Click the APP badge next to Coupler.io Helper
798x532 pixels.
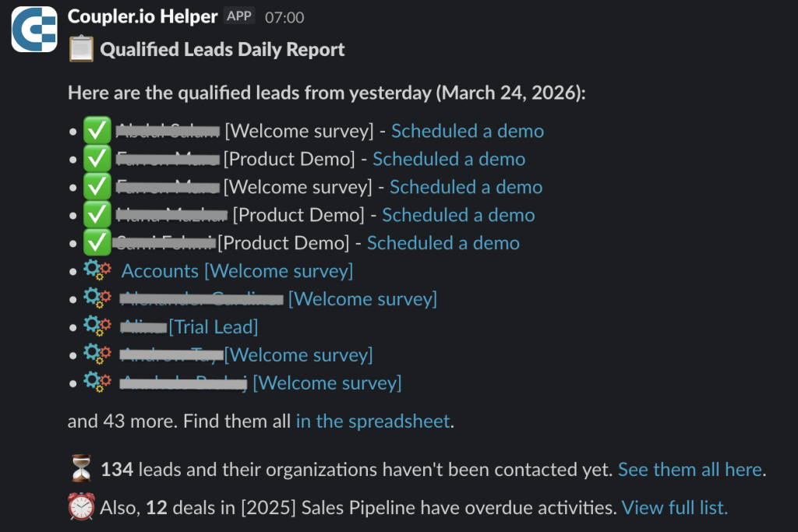(x=239, y=16)
